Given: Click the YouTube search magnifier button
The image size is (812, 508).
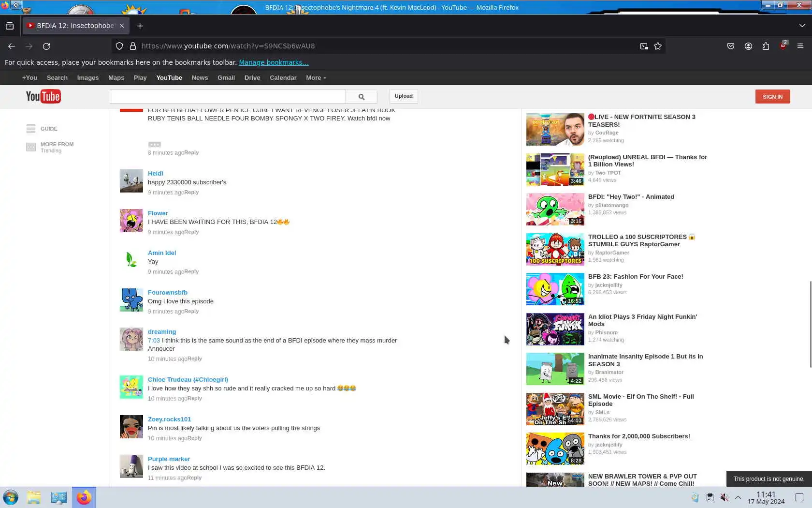Looking at the screenshot, I should [x=361, y=96].
